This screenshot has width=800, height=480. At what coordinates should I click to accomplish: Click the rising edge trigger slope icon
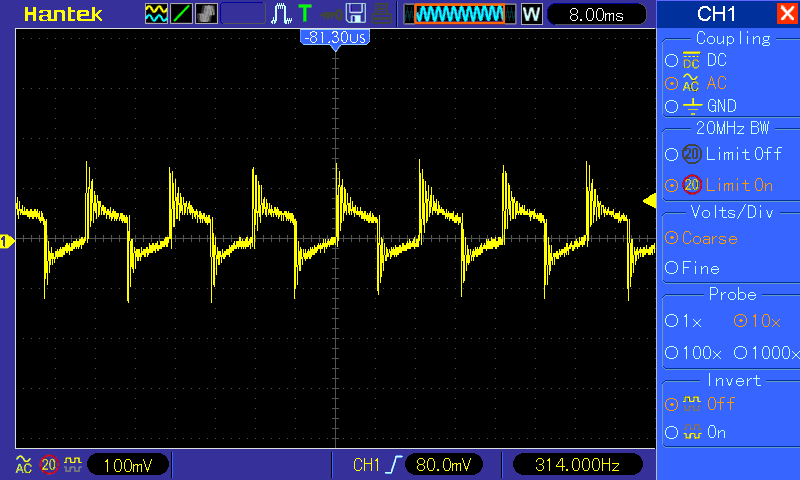point(394,465)
